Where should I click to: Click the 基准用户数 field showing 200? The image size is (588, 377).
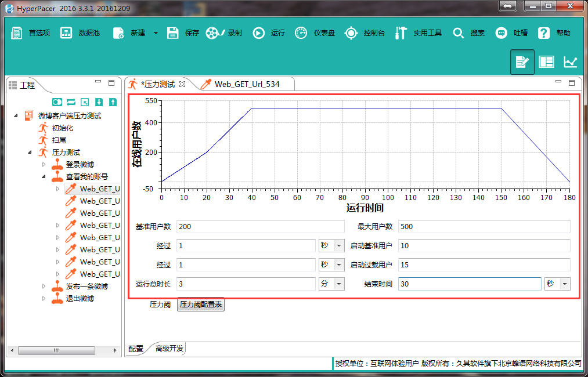tap(260, 226)
